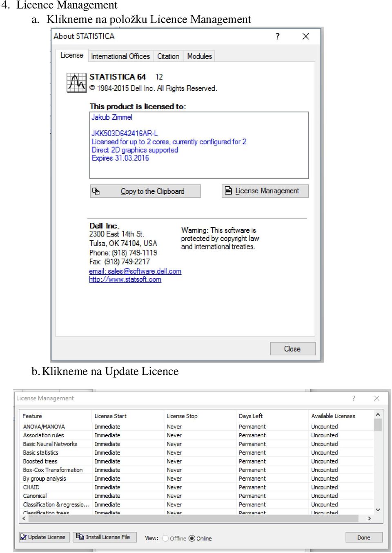This screenshot has width=392, height=553.
Task: Click the Install License File button
Action: click(105, 537)
